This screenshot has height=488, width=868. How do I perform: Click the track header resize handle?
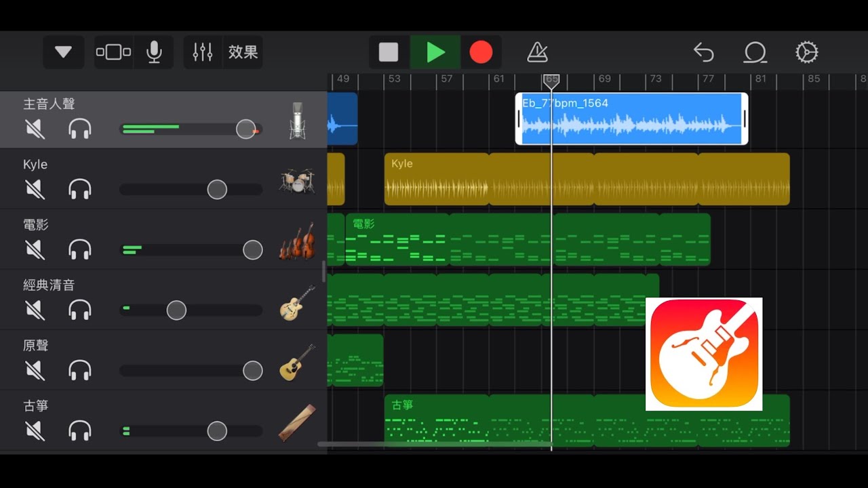323,272
